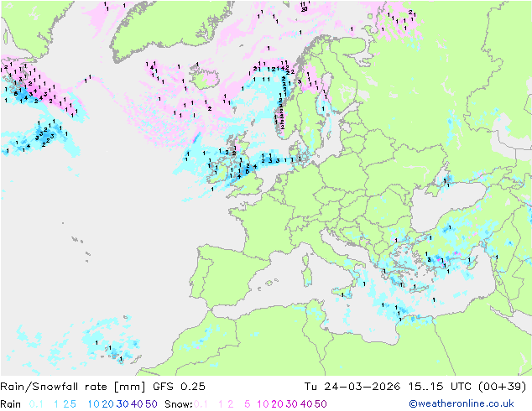Image resolution: width=532 pixels, height=411 pixels.
Task: Click the Rain legend value 20
Action: pos(108,404)
